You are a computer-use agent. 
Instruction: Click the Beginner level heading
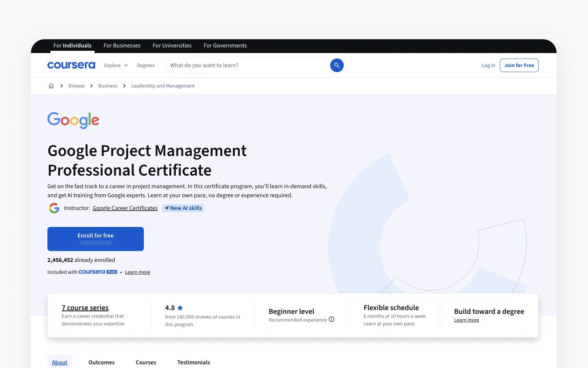(x=291, y=311)
